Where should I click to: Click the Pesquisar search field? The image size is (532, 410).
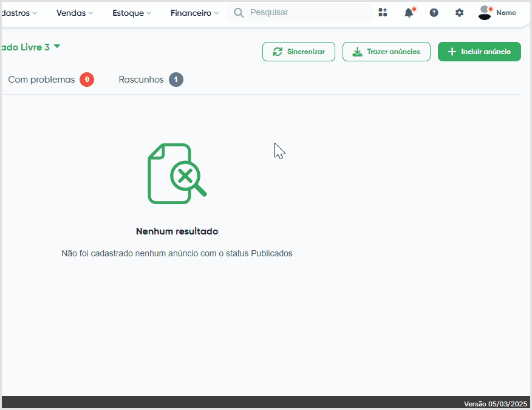click(x=299, y=13)
